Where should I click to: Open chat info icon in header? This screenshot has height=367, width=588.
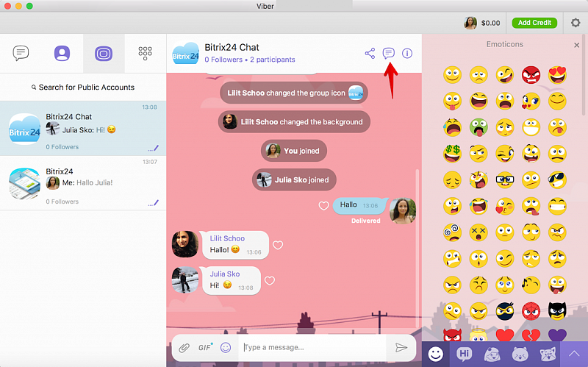407,53
